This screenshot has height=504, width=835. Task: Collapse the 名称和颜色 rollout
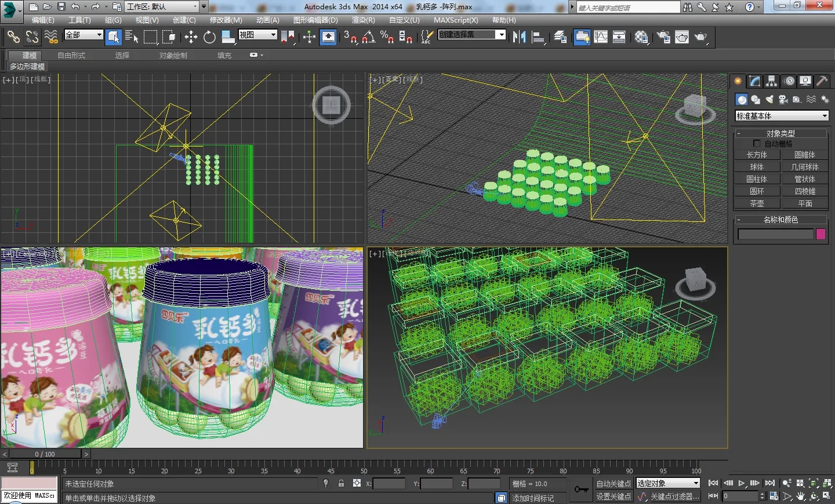(x=780, y=220)
